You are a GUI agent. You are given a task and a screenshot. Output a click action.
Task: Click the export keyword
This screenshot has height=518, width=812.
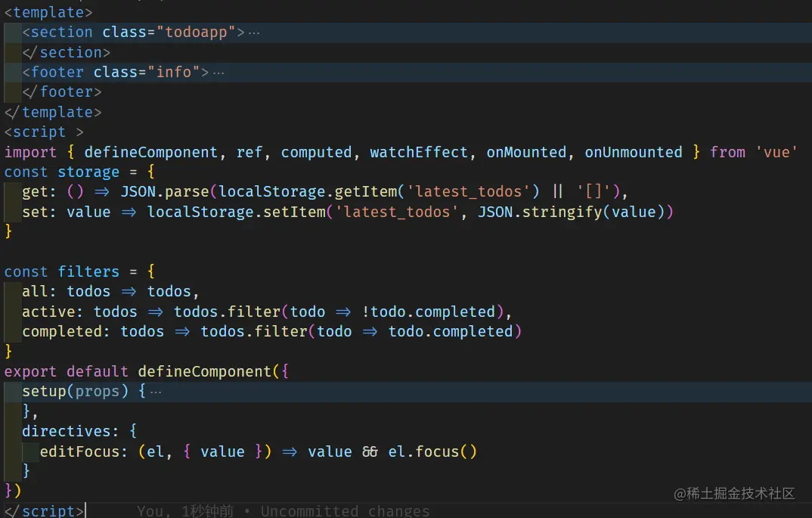pos(30,371)
